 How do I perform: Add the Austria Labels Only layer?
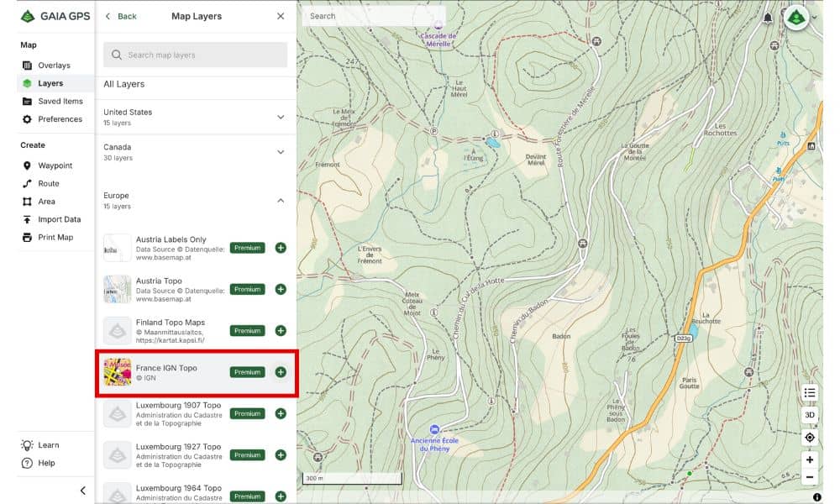click(280, 248)
